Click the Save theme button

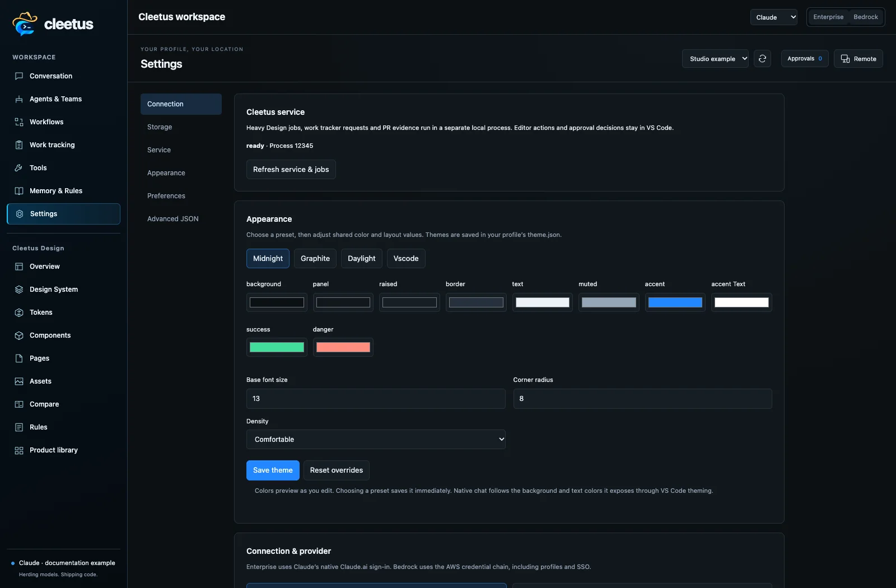(x=273, y=470)
